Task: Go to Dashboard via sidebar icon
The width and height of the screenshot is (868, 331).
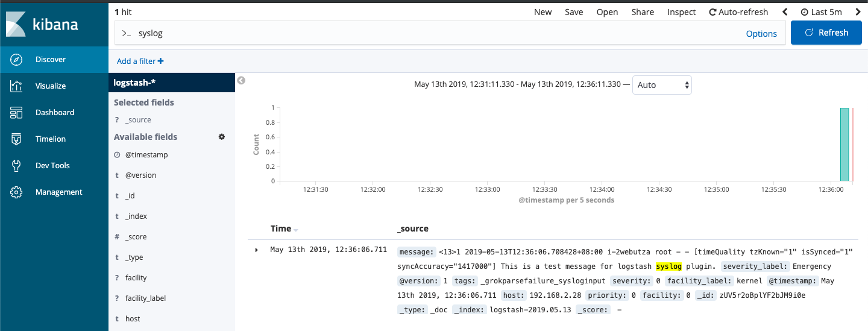Action: tap(16, 113)
